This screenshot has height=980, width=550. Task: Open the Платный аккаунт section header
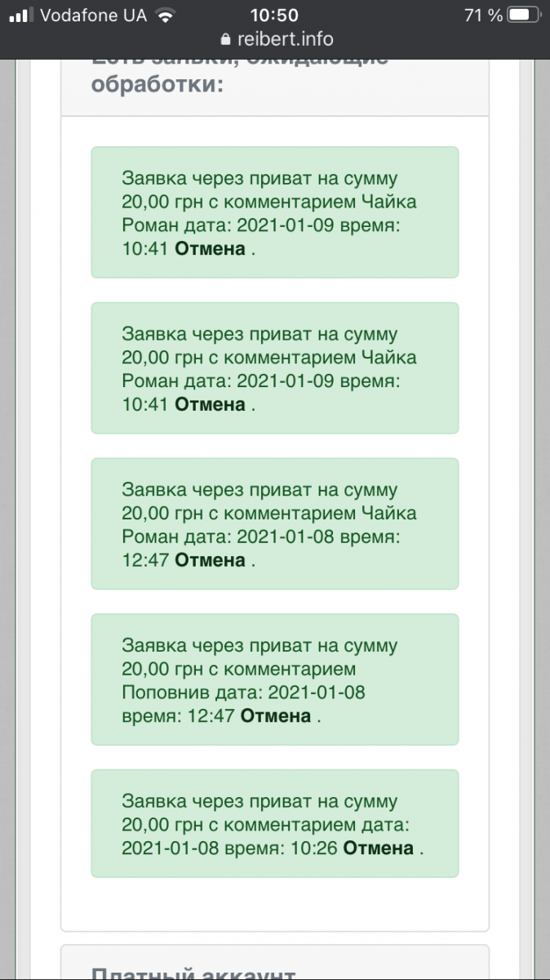pyautogui.click(x=193, y=972)
